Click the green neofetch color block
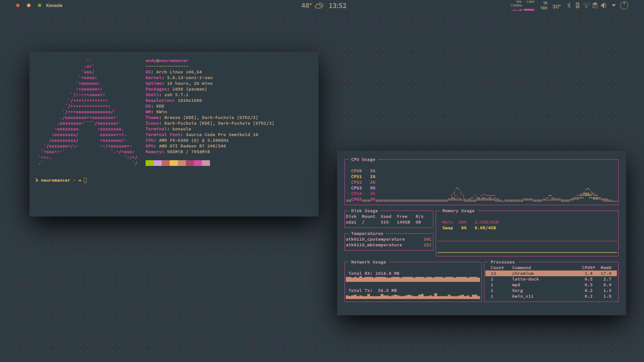The image size is (644, 362). (150, 163)
